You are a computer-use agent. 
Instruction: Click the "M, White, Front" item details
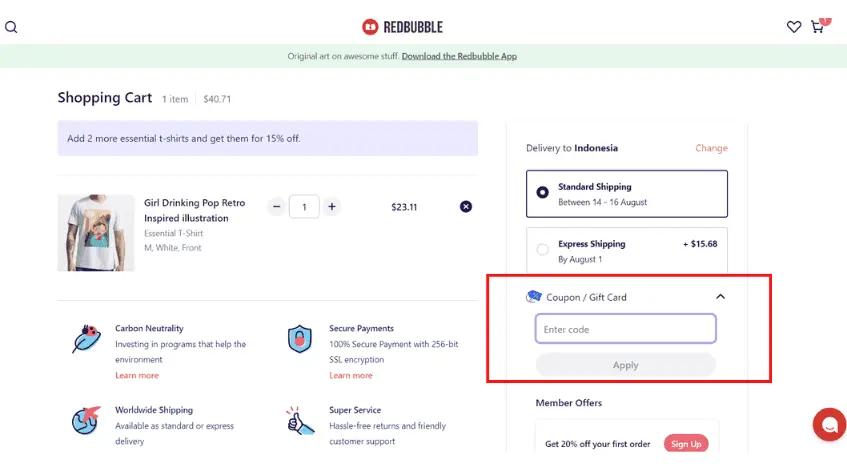point(172,248)
